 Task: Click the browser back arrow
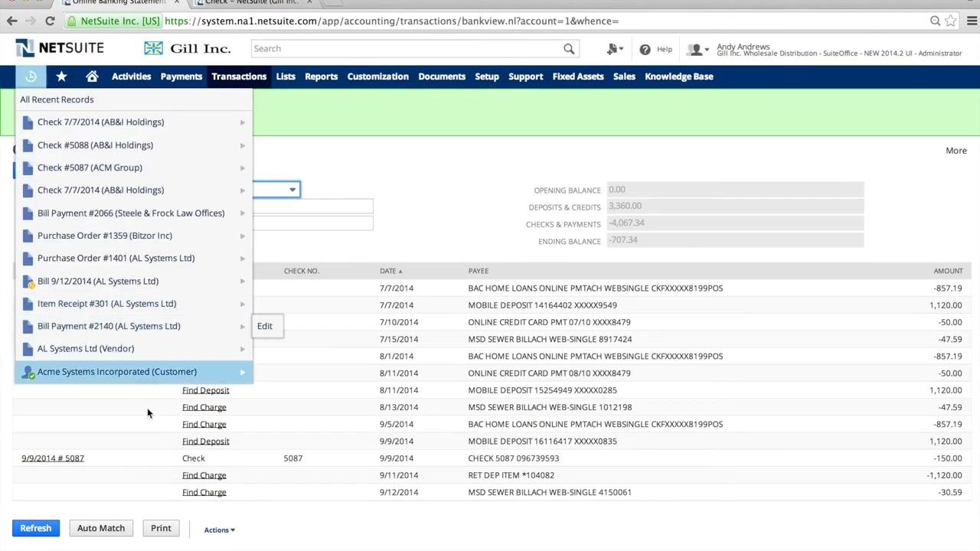point(12,21)
